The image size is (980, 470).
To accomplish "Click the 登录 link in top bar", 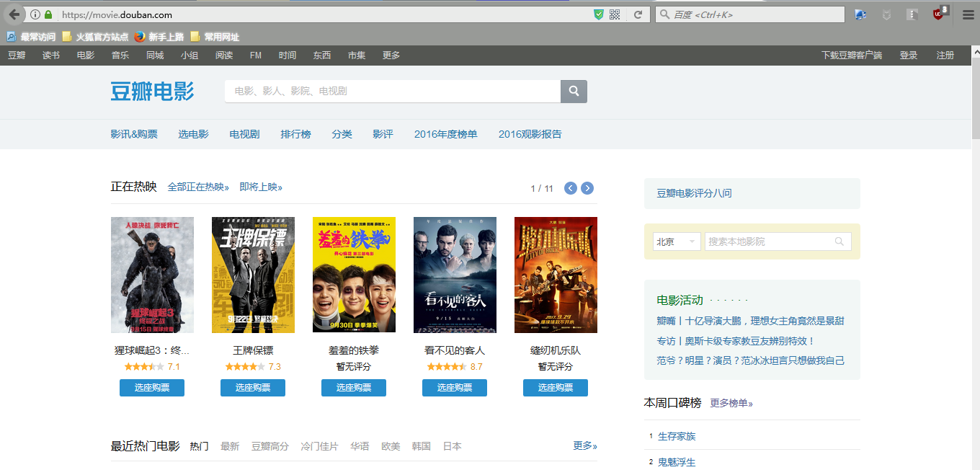I will [908, 56].
